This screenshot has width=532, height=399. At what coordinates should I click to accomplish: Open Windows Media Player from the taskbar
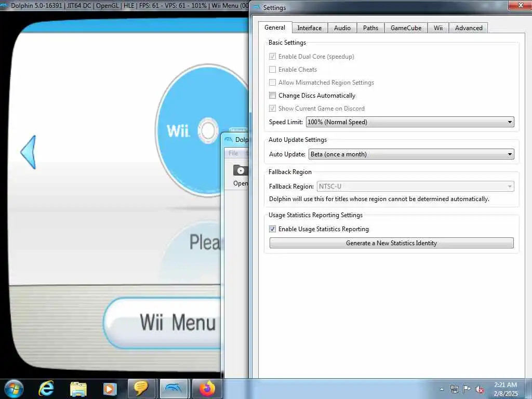click(x=110, y=389)
